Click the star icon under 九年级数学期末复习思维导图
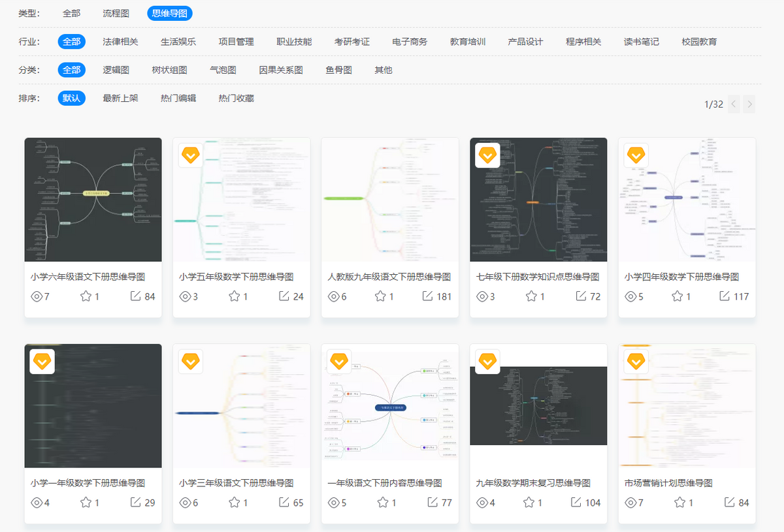The width and height of the screenshot is (784, 532). (x=530, y=503)
